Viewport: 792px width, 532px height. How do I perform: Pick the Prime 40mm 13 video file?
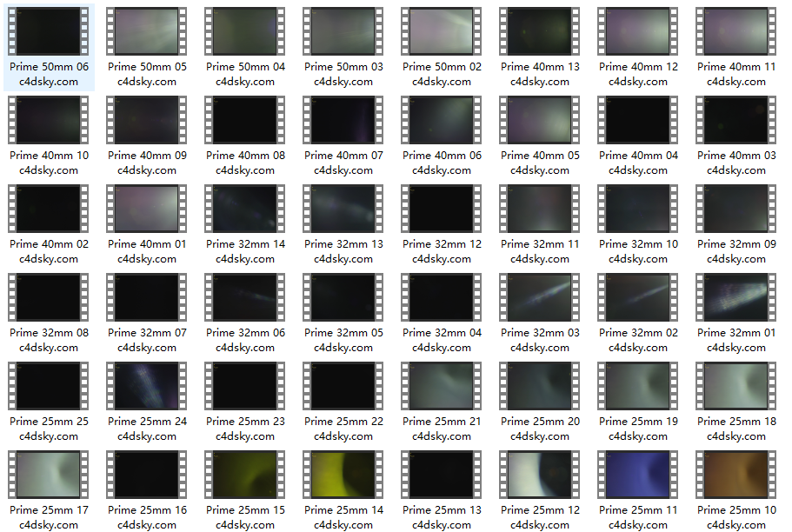[x=540, y=30]
